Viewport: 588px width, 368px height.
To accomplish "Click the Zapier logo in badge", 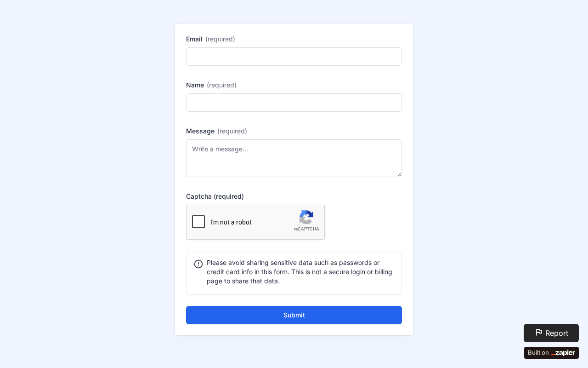I will (563, 353).
